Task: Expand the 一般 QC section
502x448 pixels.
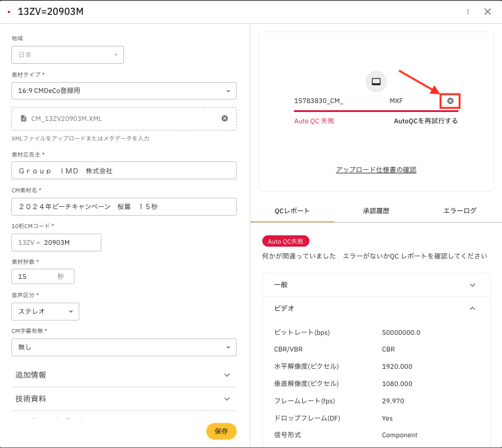Action: pyautogui.click(x=376, y=285)
